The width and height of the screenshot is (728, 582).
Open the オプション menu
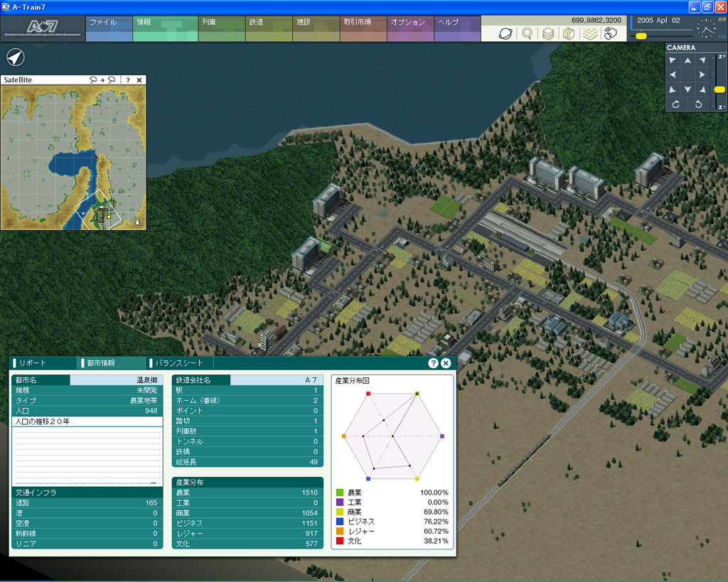click(x=410, y=28)
